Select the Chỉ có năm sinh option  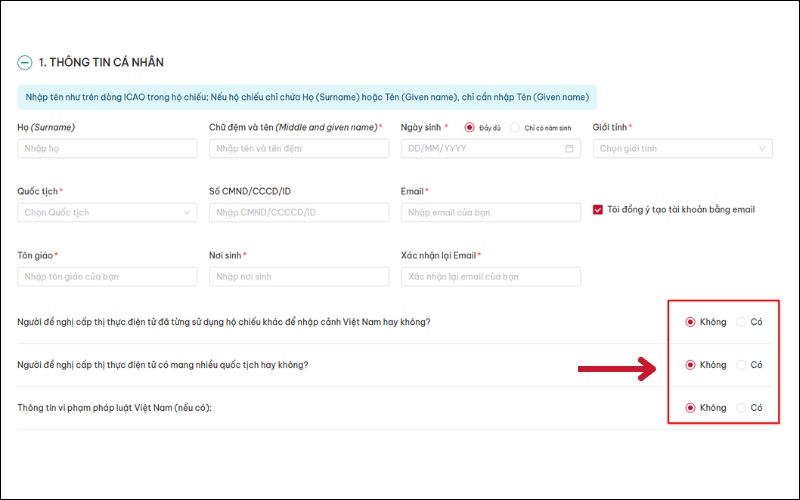point(515,127)
